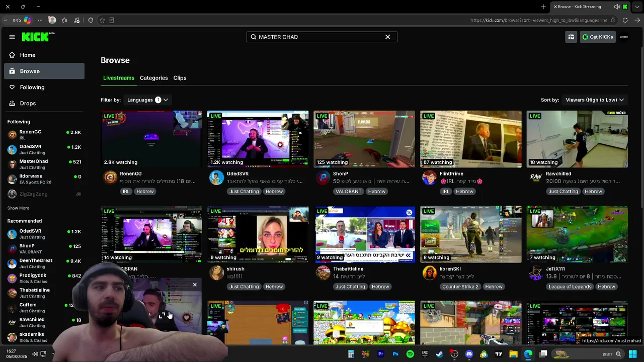Click OdedSVR channel avatar under its stream card

click(216, 177)
